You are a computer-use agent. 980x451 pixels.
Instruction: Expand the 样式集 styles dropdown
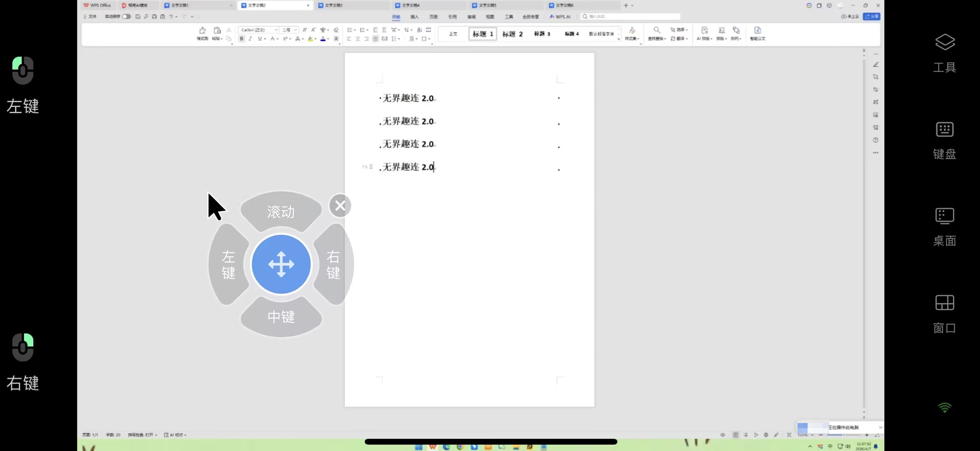pyautogui.click(x=632, y=34)
